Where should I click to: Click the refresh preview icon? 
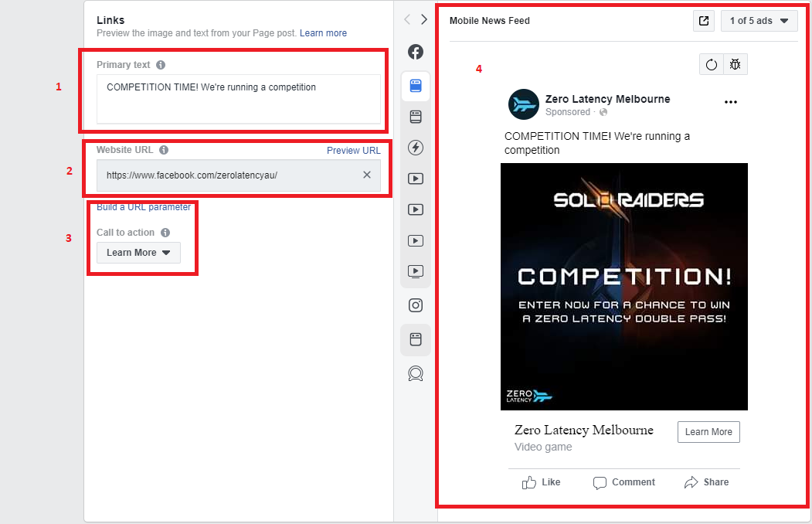(x=712, y=64)
